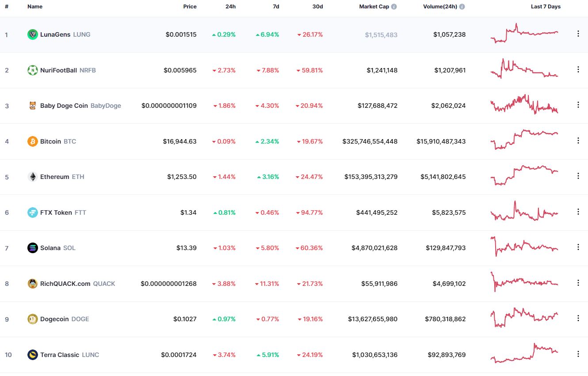Click Bitcoin price $16,944.63
The image size is (588, 376).
pyautogui.click(x=179, y=141)
